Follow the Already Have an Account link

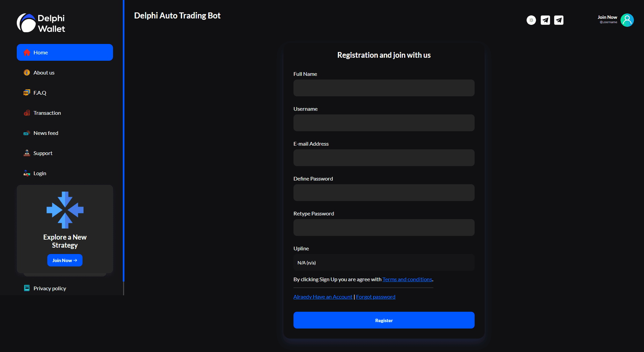(x=323, y=297)
